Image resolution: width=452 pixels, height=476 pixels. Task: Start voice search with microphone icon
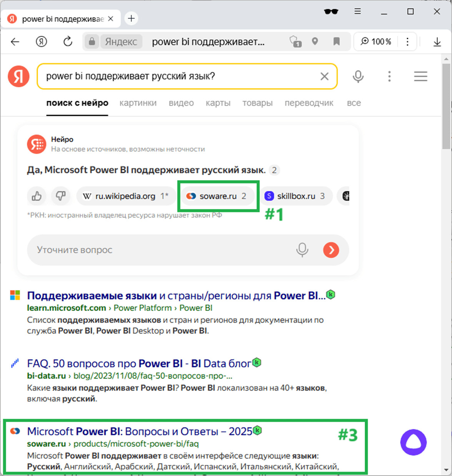(x=358, y=76)
